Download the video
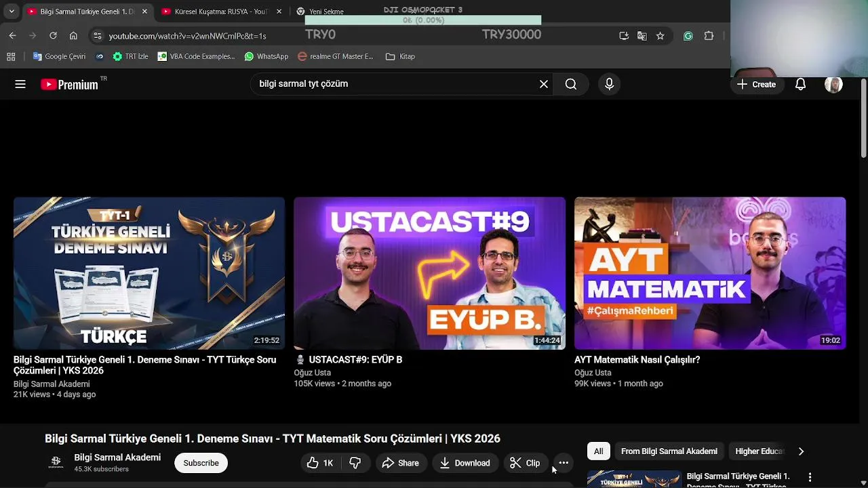The height and width of the screenshot is (488, 868). coord(465,463)
